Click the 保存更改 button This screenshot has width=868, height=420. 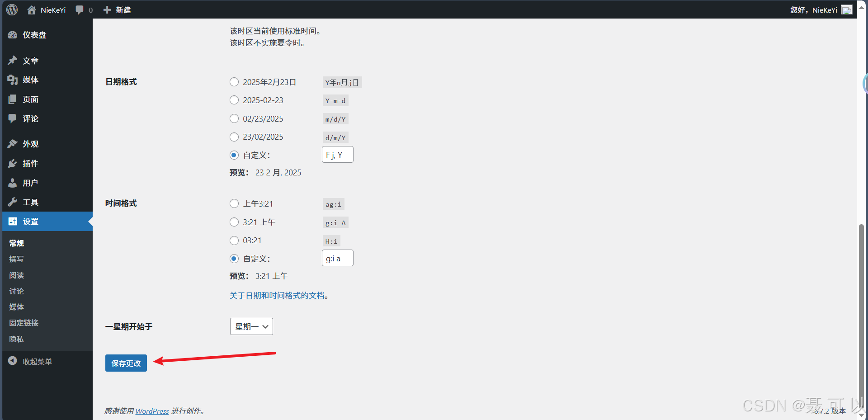pos(126,363)
